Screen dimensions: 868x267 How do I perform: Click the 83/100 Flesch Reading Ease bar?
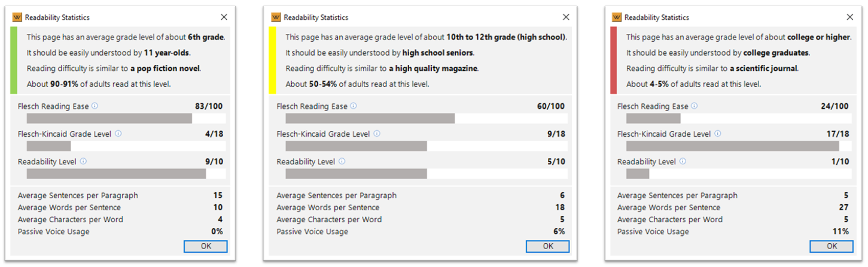(x=126, y=118)
